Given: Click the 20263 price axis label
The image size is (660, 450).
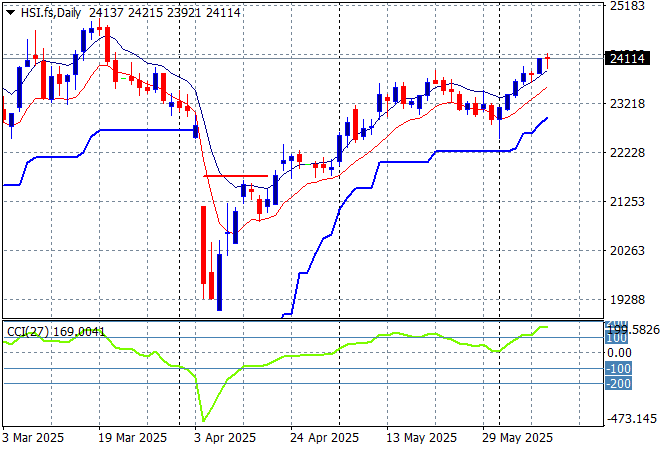Looking at the screenshot, I should tap(627, 250).
